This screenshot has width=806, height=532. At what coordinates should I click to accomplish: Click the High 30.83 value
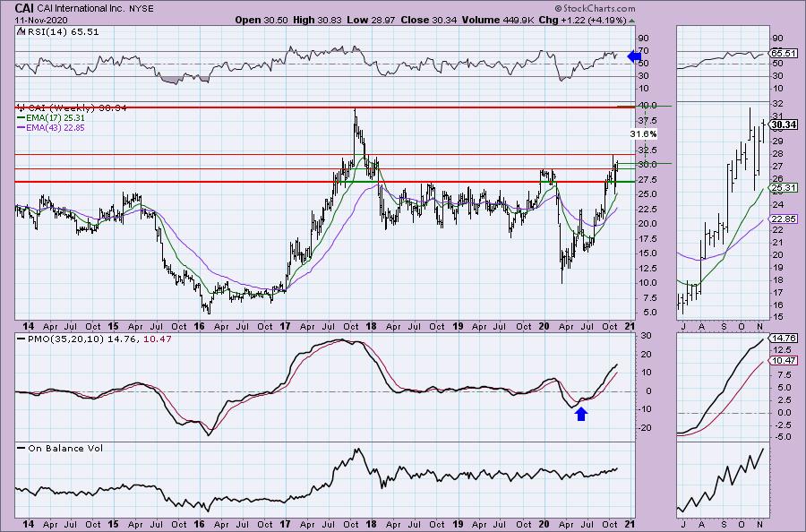317,20
